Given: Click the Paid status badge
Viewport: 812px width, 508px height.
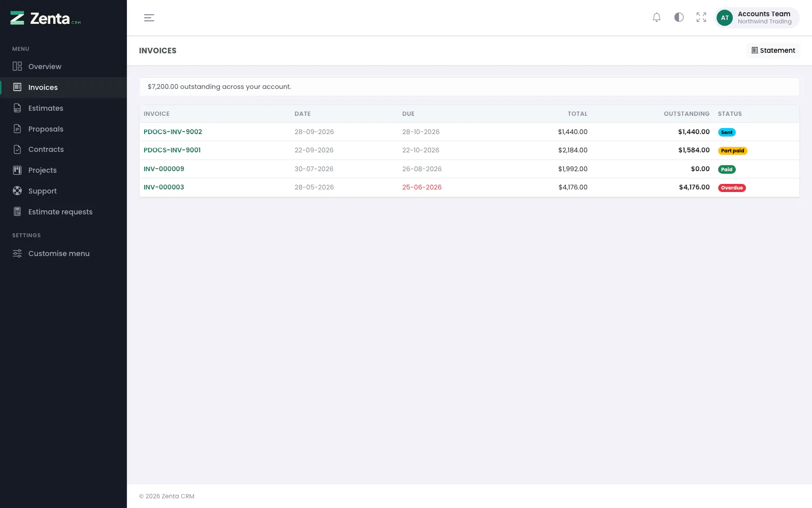Looking at the screenshot, I should tap(727, 169).
